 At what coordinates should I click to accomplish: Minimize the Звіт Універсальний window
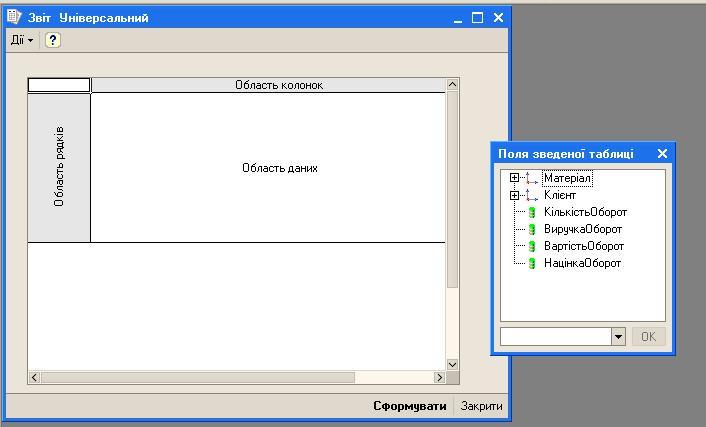point(458,18)
